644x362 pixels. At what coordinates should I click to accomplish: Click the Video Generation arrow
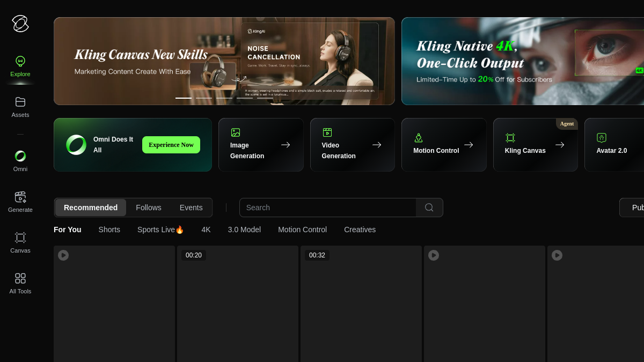point(377,145)
